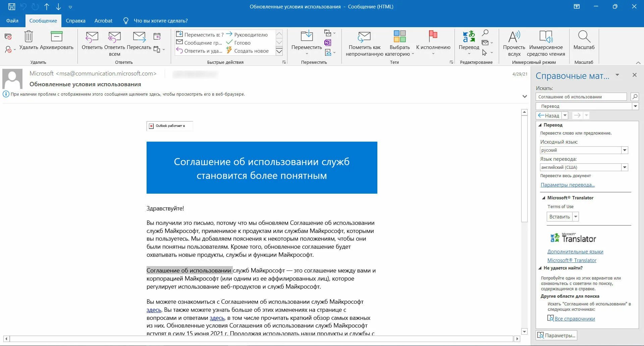Open the research pane options dropdown arrow
Viewport: 644px width, 346px height.
tap(617, 75)
